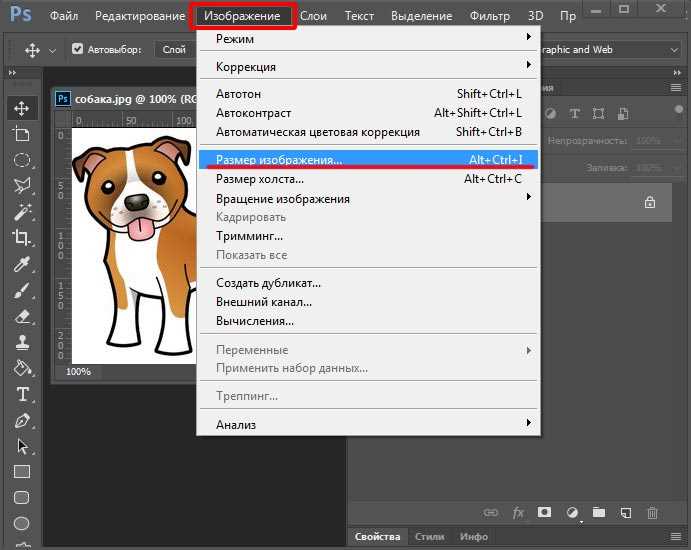Create a new layer icon

click(625, 513)
